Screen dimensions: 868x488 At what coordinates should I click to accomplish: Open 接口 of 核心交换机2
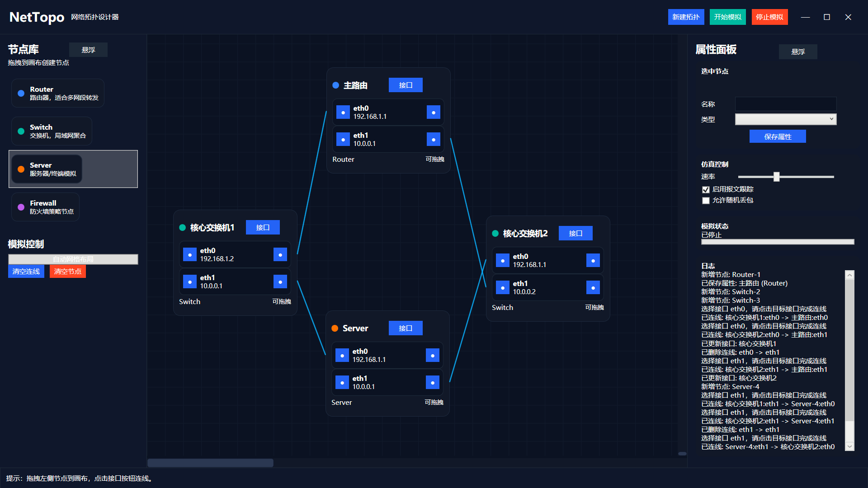pos(575,233)
